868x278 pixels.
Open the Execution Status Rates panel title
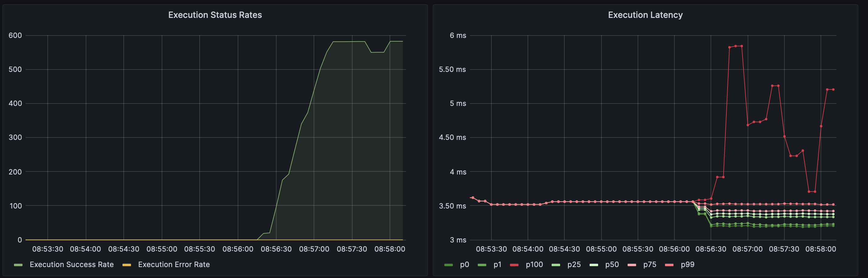pyautogui.click(x=215, y=15)
